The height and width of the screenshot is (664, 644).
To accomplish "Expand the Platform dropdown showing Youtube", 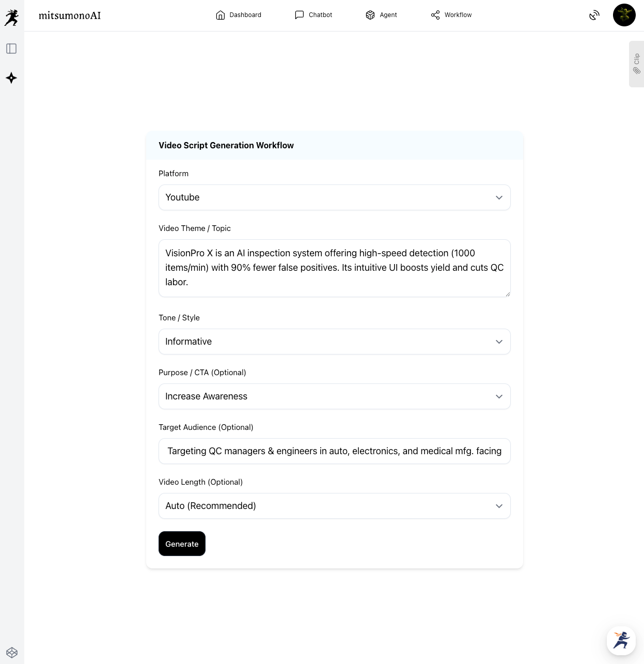I will click(x=334, y=197).
